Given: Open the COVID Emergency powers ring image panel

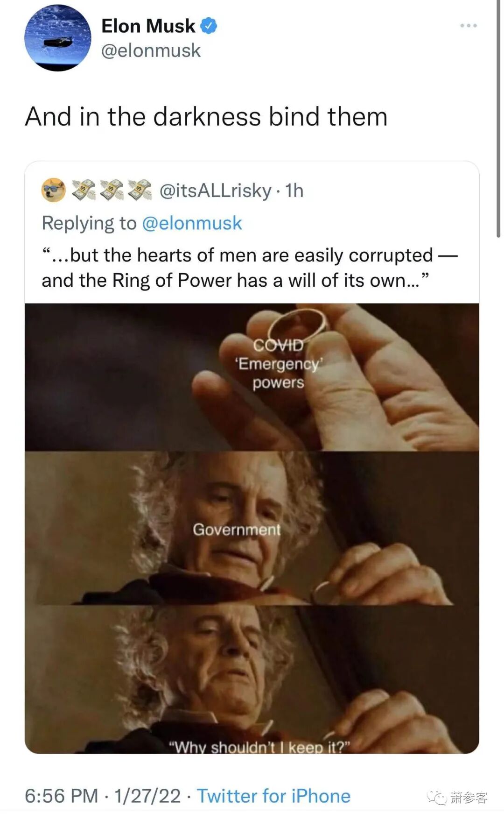Looking at the screenshot, I should [252, 377].
